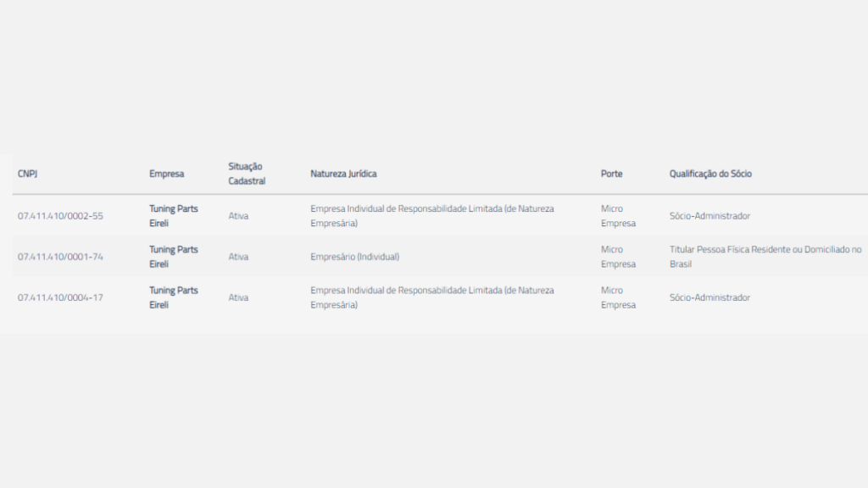Open CNPJ 07.411.410/0004-17 entry
The image size is (868, 488).
pos(60,297)
